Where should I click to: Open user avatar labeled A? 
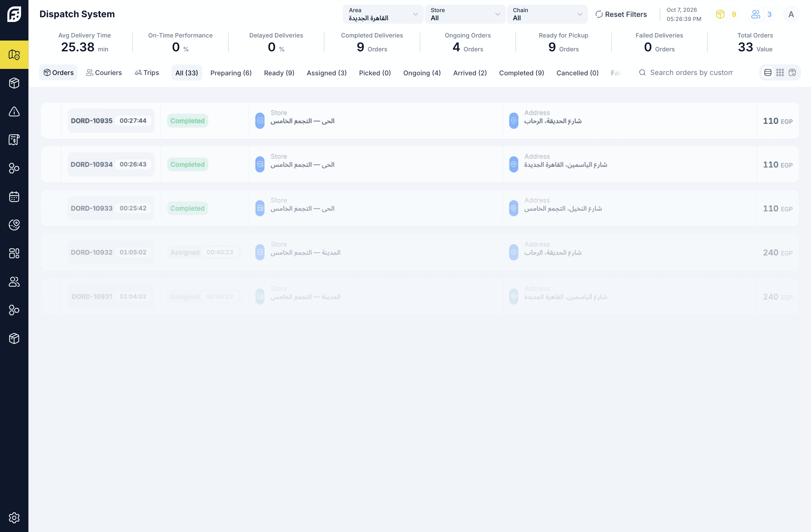(791, 14)
